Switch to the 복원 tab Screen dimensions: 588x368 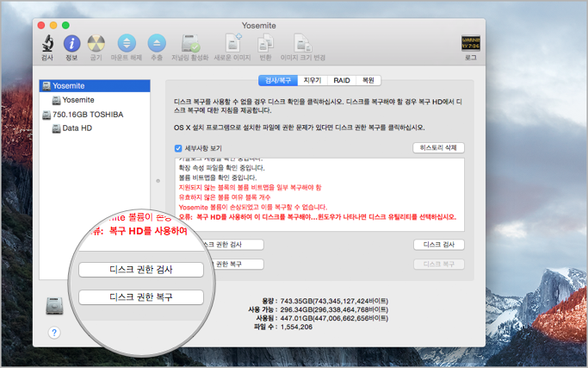368,80
